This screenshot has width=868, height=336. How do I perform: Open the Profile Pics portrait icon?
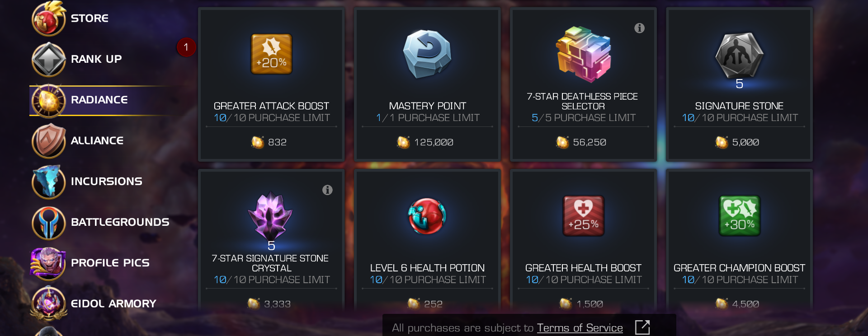pyautogui.click(x=48, y=263)
